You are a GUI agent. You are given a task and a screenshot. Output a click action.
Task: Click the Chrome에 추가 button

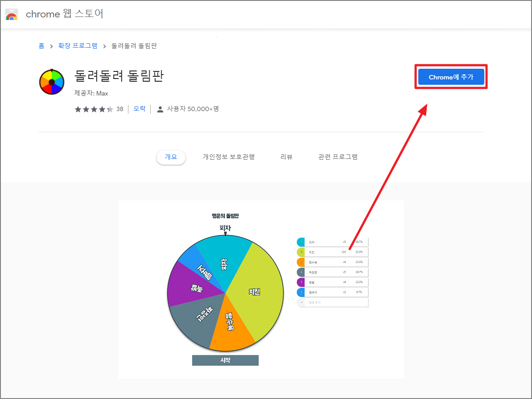pos(451,77)
